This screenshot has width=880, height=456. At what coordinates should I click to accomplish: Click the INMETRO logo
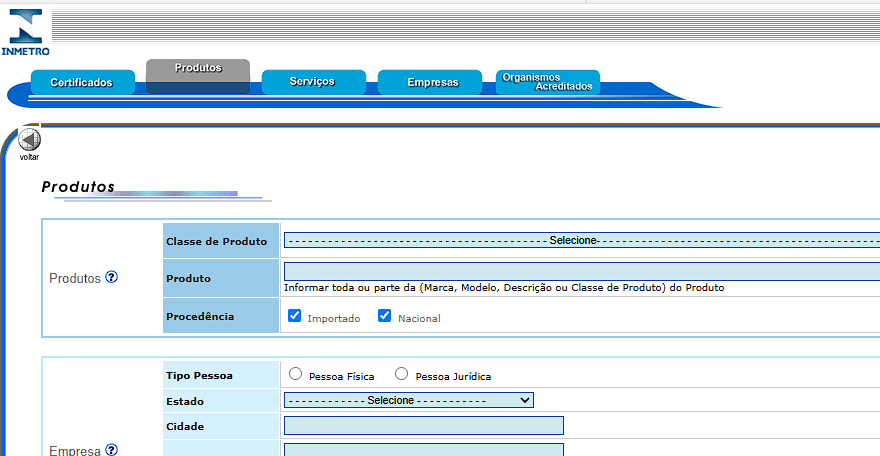[x=25, y=33]
